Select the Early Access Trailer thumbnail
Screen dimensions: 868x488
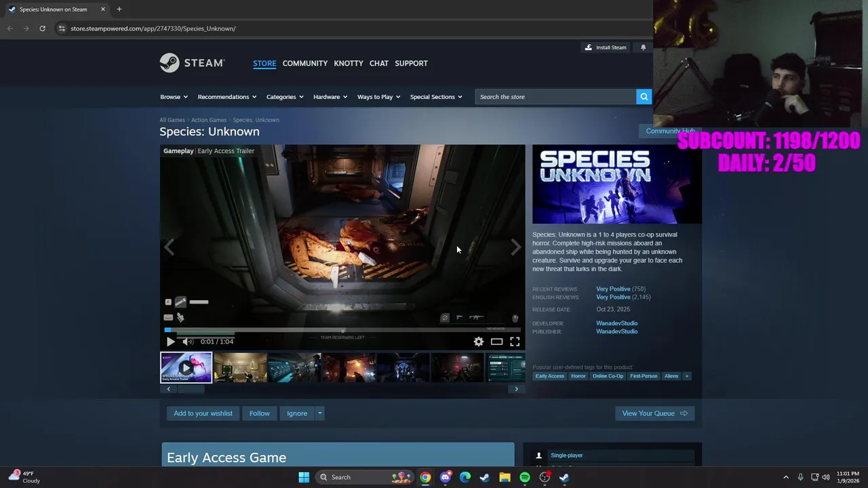[186, 367]
